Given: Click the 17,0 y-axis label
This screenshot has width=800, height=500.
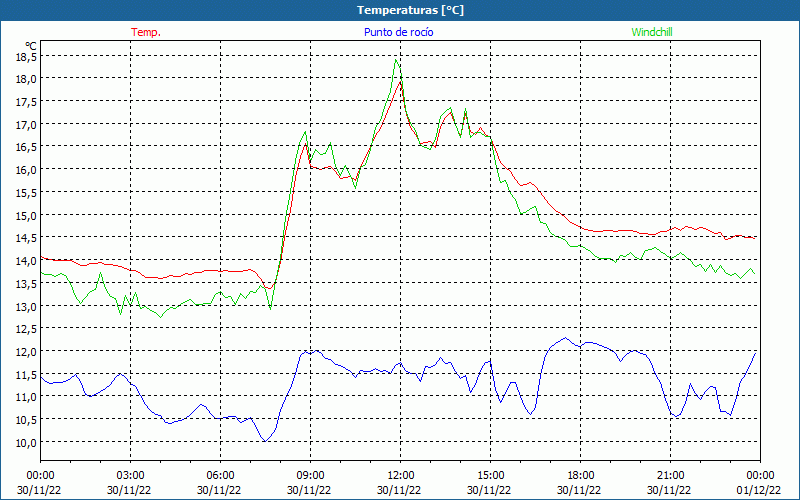Looking at the screenshot, I should (26, 124).
